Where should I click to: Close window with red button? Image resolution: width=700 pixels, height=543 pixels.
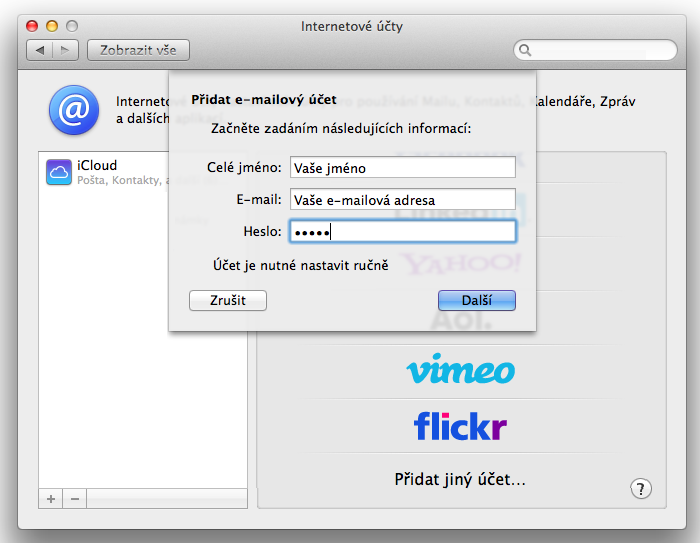[x=32, y=26]
